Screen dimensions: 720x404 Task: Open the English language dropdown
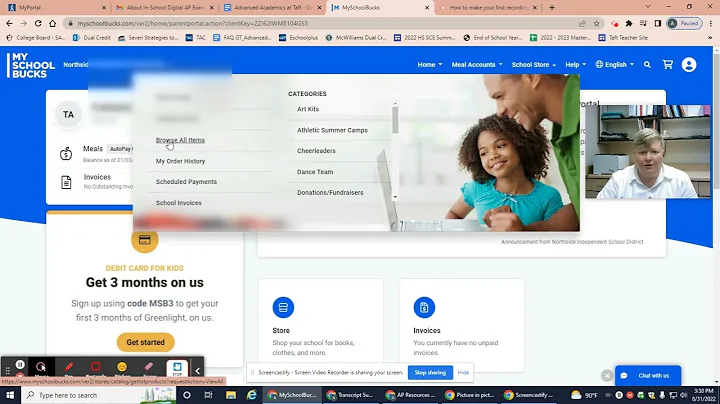coord(614,65)
